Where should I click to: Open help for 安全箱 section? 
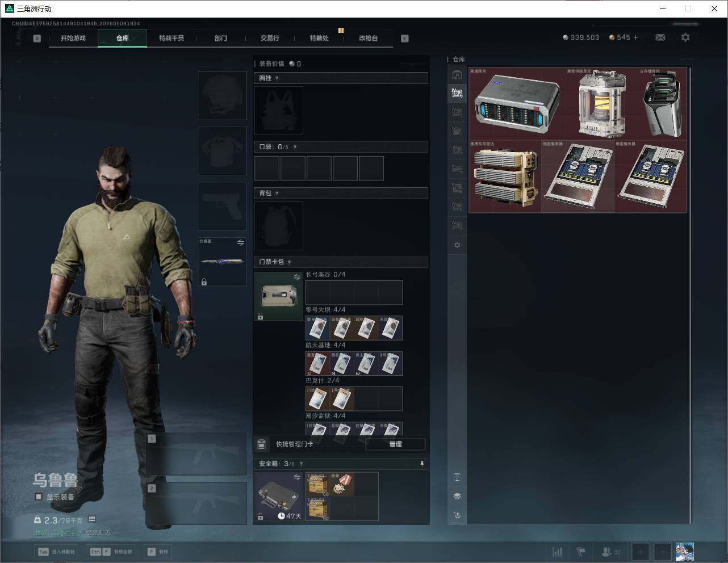click(301, 464)
